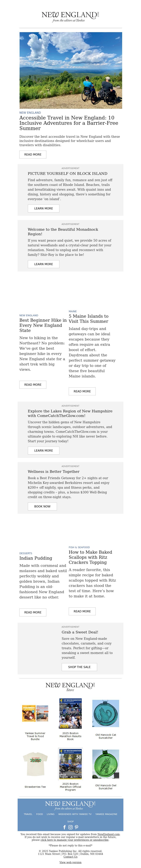Click Learn More in Block Island ad
Screen dimensions: 141x868
coord(44,208)
